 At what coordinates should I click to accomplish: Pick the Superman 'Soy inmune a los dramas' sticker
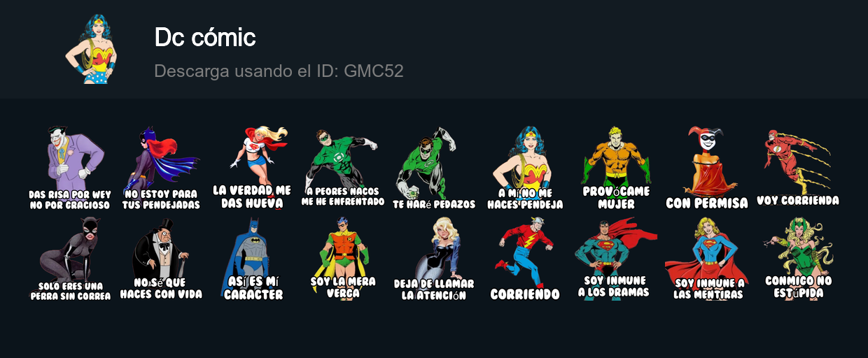(x=616, y=259)
